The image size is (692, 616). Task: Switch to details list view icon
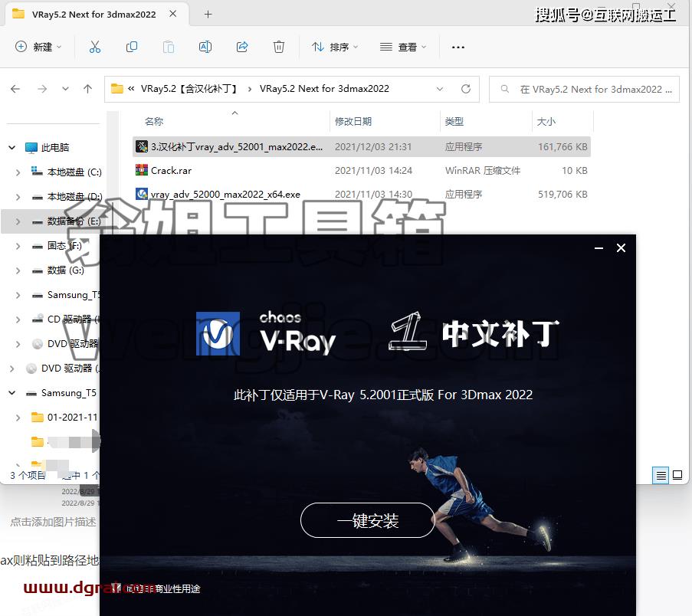pyautogui.click(x=661, y=475)
